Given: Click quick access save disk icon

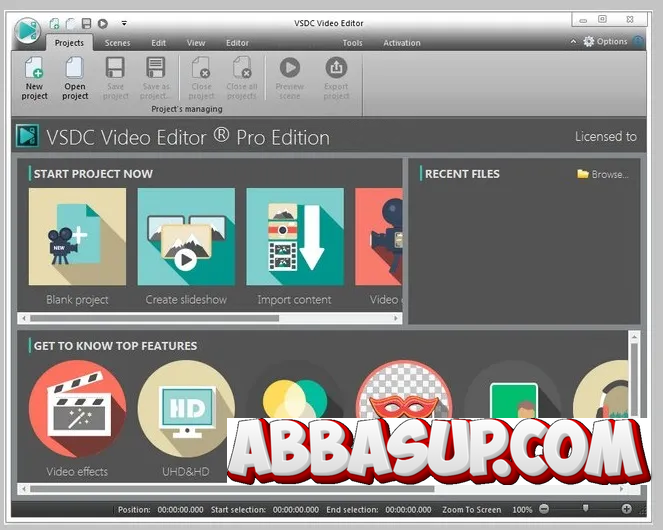Looking at the screenshot, I should tap(87, 23).
